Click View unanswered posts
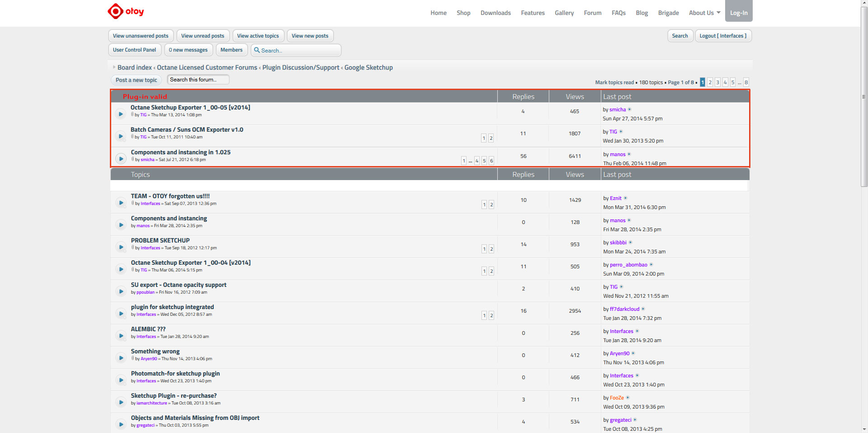The width and height of the screenshot is (868, 433). [141, 36]
